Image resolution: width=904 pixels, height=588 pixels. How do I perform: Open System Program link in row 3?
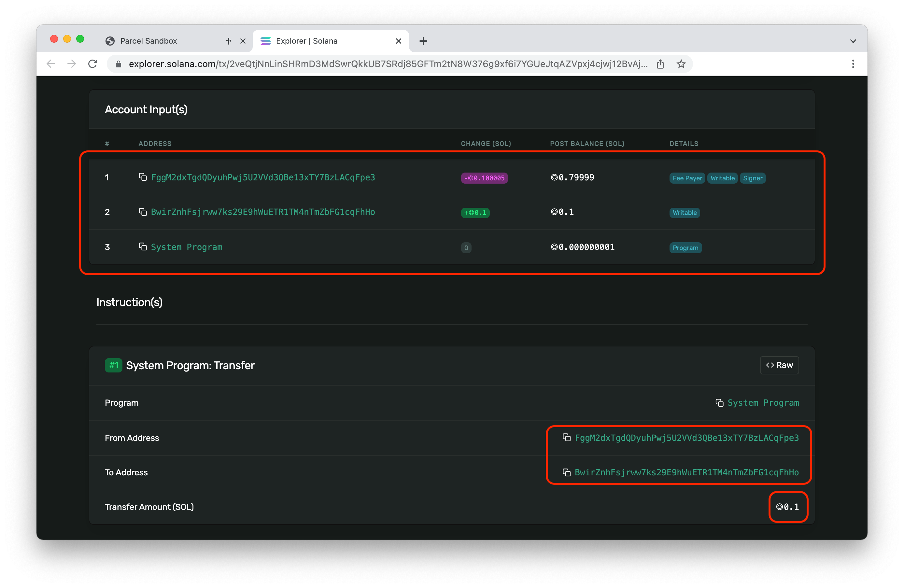(x=187, y=247)
